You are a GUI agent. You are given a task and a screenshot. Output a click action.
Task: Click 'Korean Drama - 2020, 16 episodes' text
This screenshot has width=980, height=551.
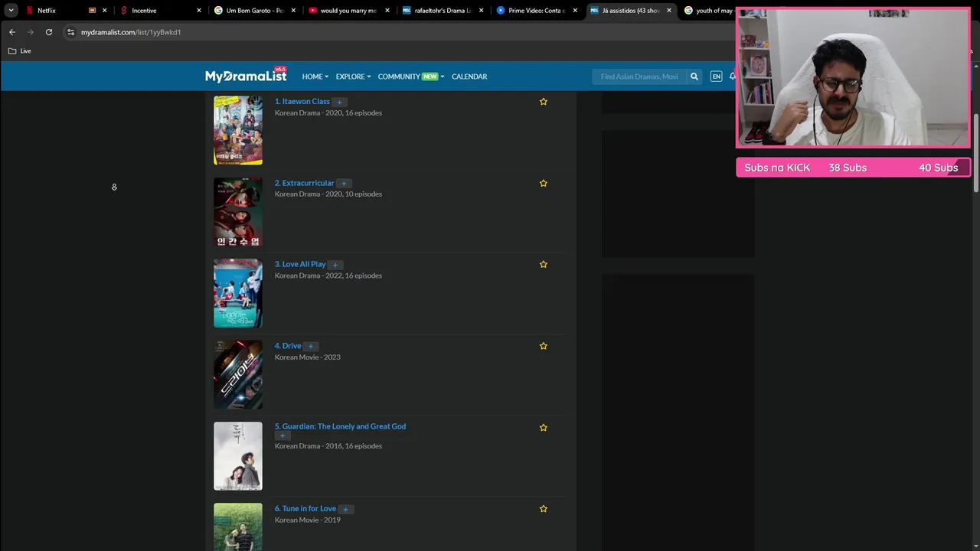[x=328, y=112]
